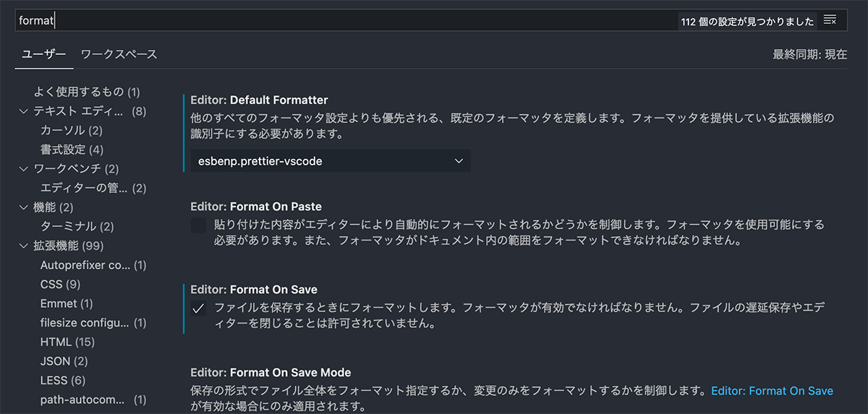Collapse the テキスト エディター tree section
This screenshot has height=414, width=868.
point(23,111)
